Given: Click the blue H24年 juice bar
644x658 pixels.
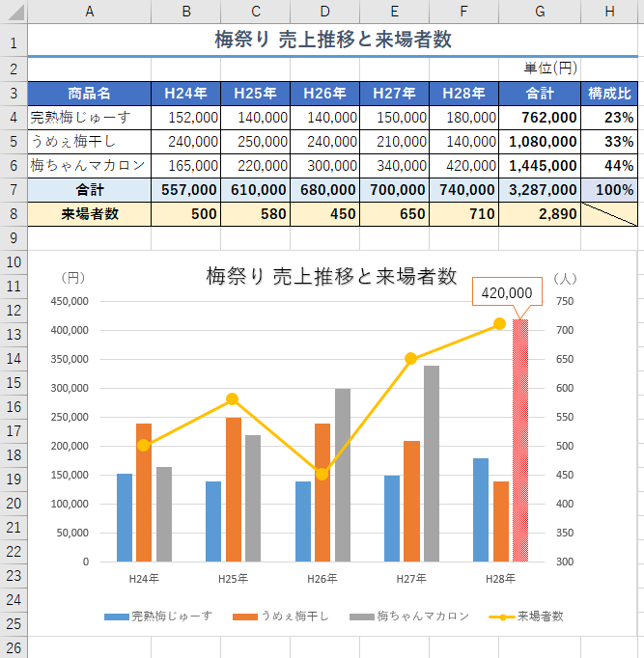Looking at the screenshot, I should 125,517.
